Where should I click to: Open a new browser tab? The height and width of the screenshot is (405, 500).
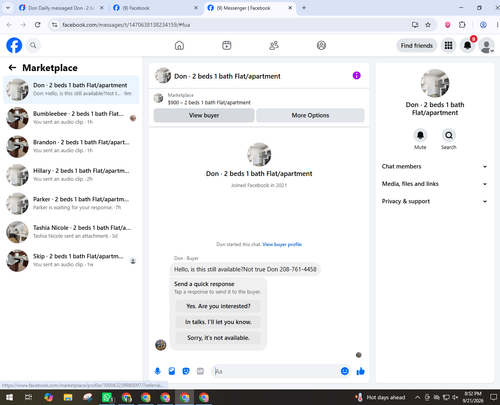pyautogui.click(x=304, y=8)
